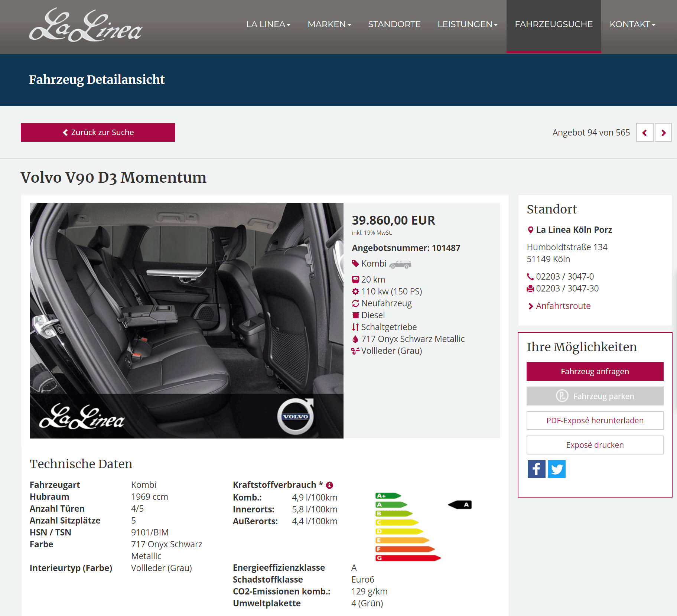Image resolution: width=677 pixels, height=616 pixels.
Task: Click the Volvo V90 D3 Momentum heading
Action: point(113,177)
